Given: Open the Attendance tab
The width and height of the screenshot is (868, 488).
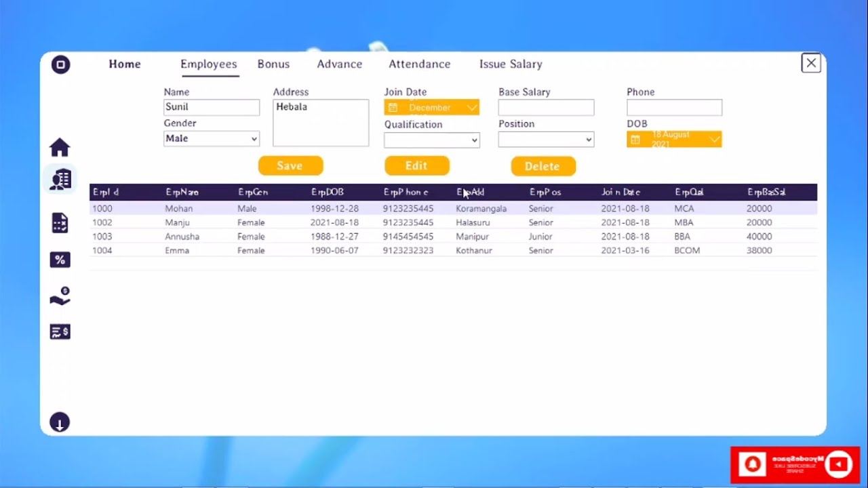Looking at the screenshot, I should [x=420, y=64].
